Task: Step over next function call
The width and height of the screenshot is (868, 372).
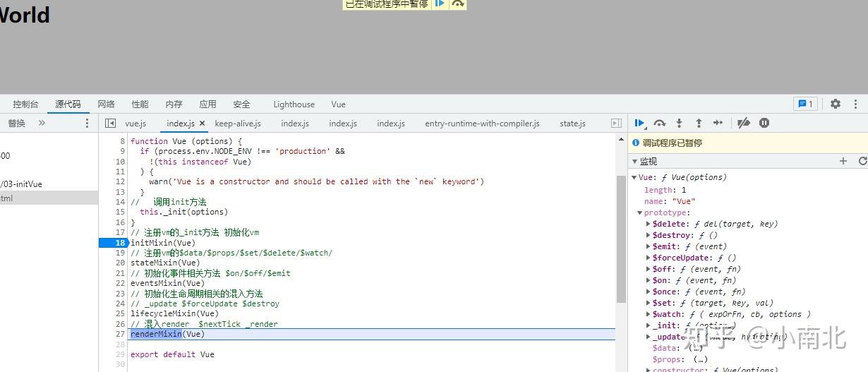Action: click(659, 123)
